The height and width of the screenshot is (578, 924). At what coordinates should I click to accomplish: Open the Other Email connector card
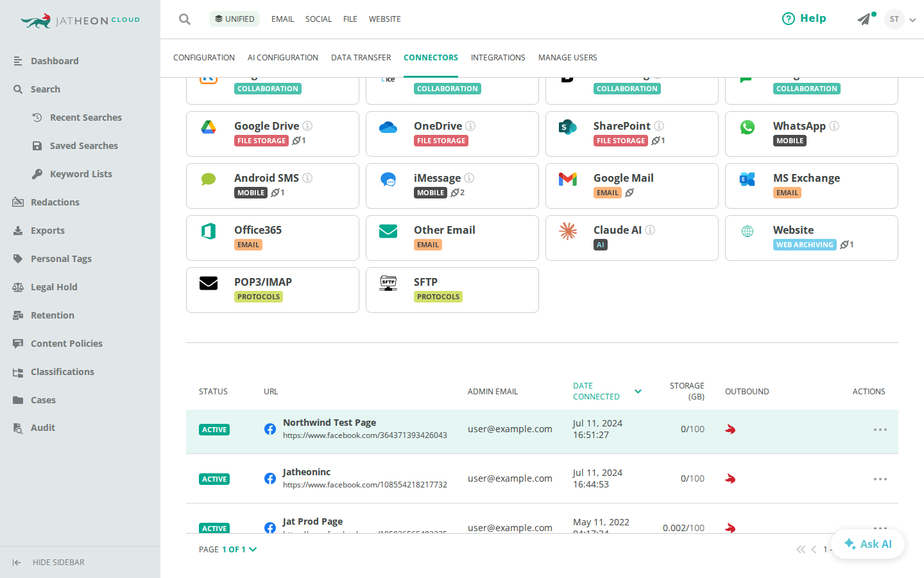coord(452,238)
